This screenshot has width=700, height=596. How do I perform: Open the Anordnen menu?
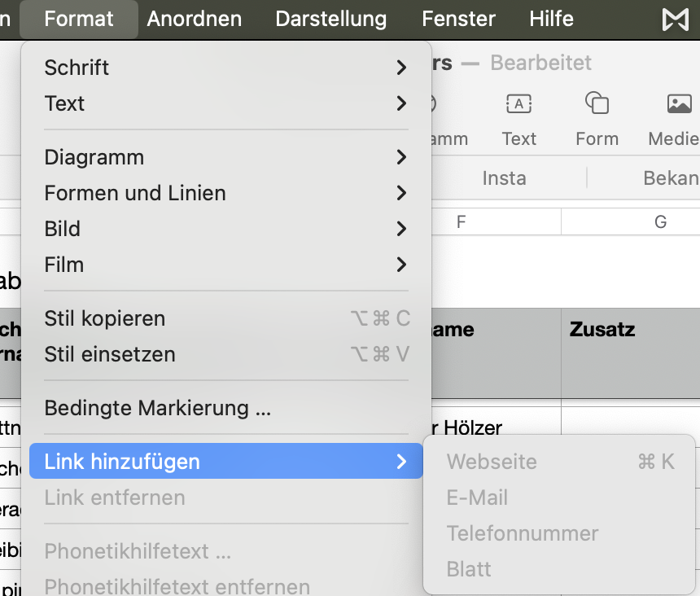point(195,19)
